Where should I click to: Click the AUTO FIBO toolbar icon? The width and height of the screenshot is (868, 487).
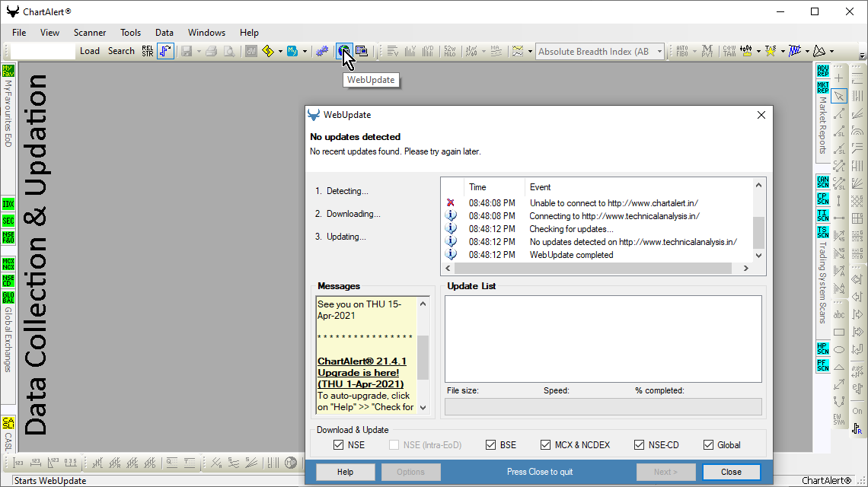682,51
